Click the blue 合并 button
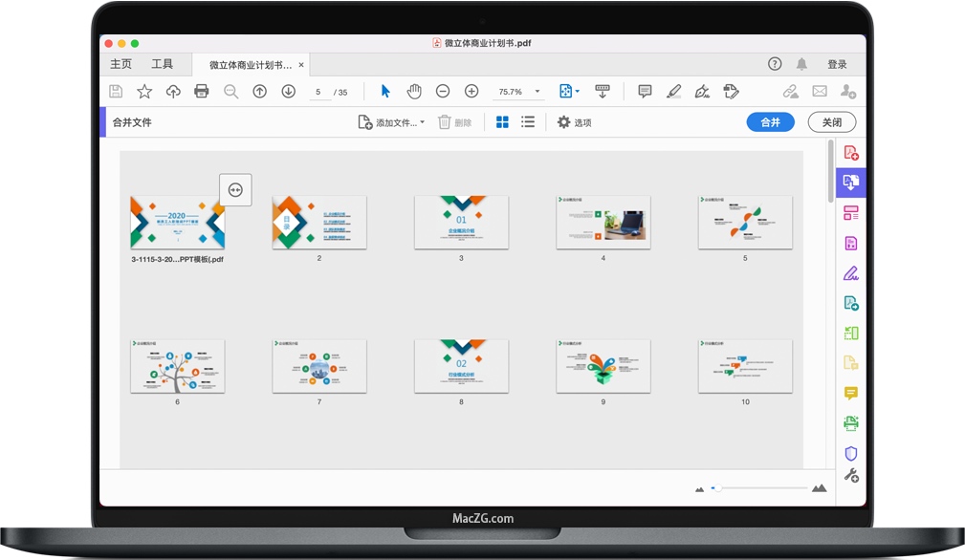The image size is (965, 560). (770, 122)
